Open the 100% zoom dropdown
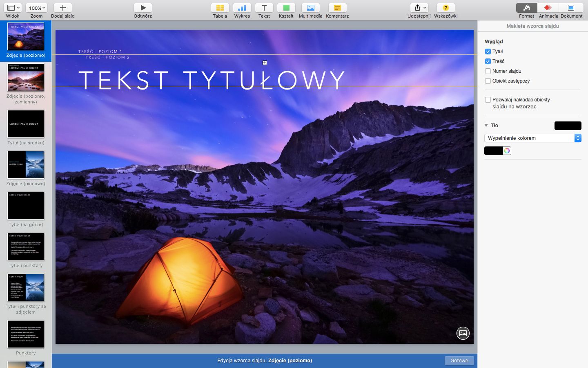Image resolution: width=588 pixels, height=368 pixels. 36,8
